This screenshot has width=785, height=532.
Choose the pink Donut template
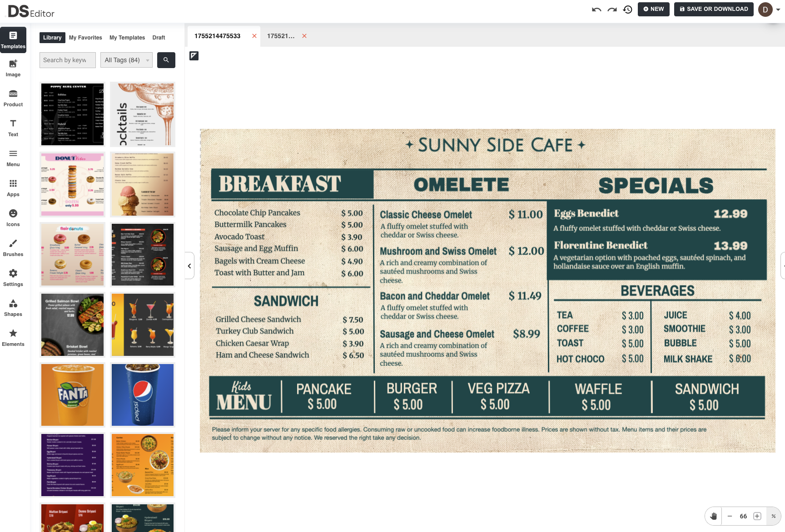pos(73,184)
